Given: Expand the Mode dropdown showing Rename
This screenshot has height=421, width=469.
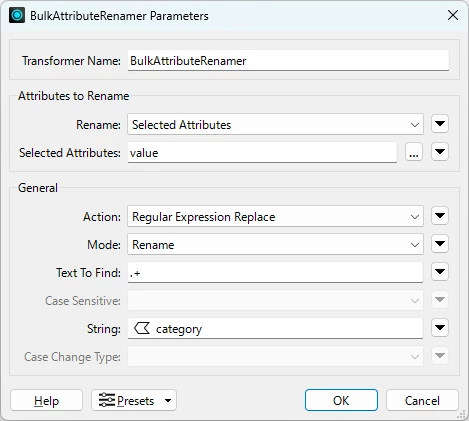Looking at the screenshot, I should [x=275, y=244].
